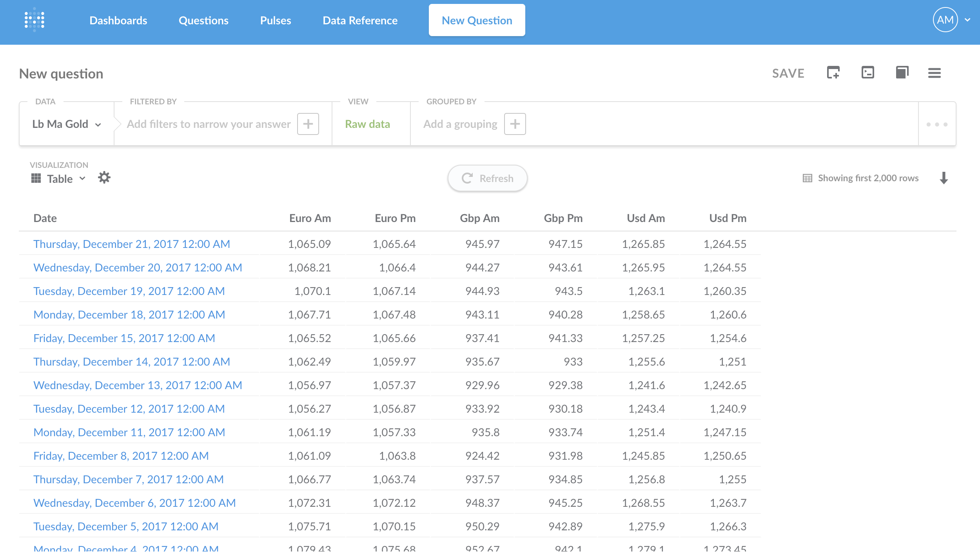The height and width of the screenshot is (557, 980).
Task: Select Raw data view option
Action: tap(367, 124)
